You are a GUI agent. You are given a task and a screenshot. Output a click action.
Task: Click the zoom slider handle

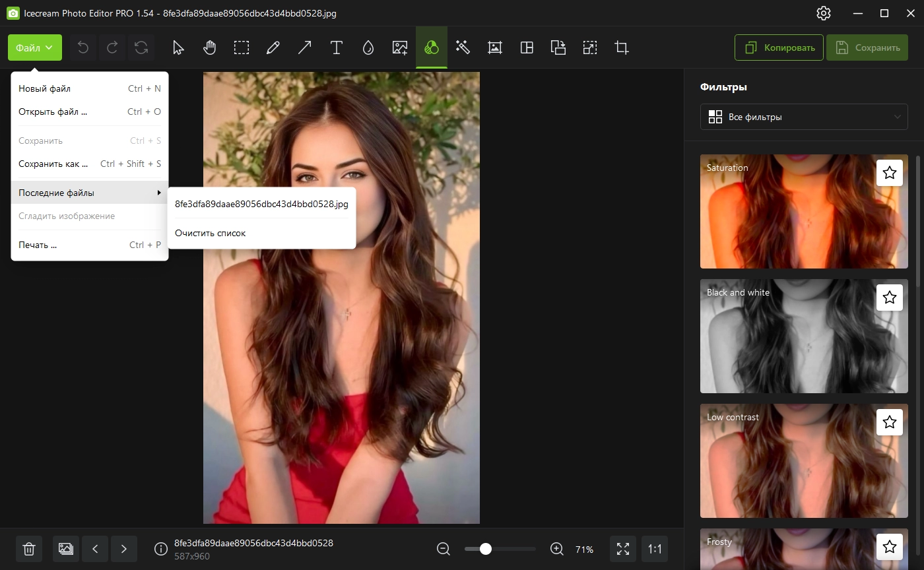486,549
